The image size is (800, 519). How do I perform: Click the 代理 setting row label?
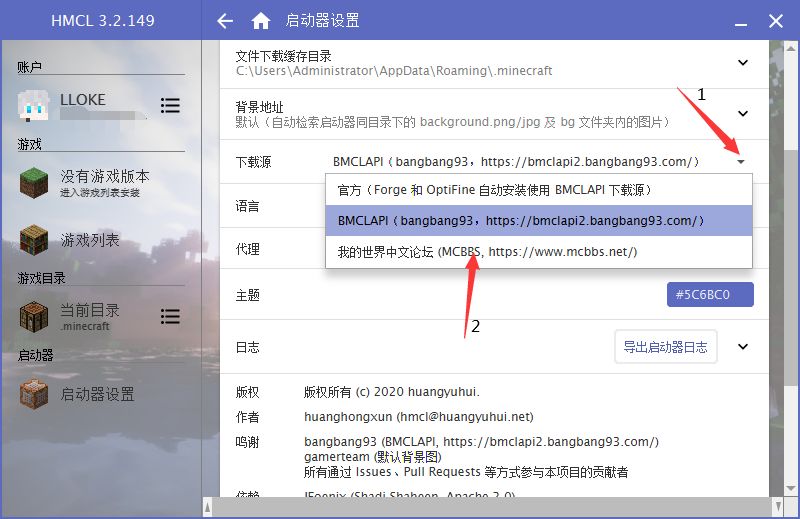[x=247, y=249]
